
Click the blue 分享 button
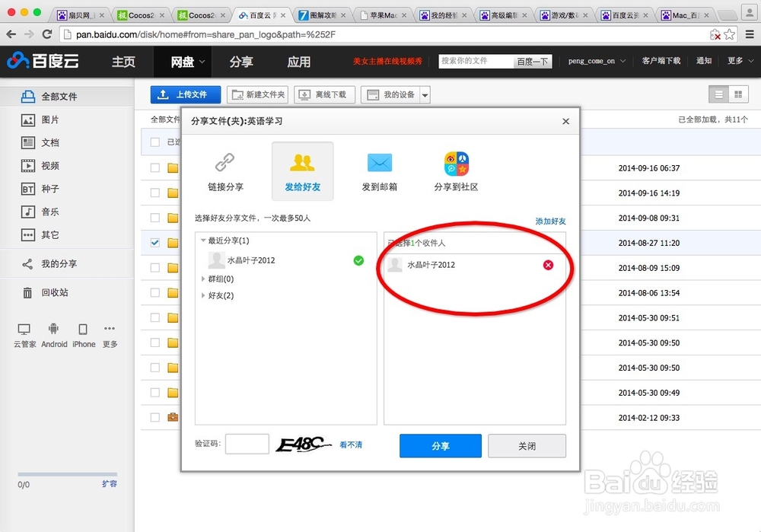pyautogui.click(x=440, y=445)
